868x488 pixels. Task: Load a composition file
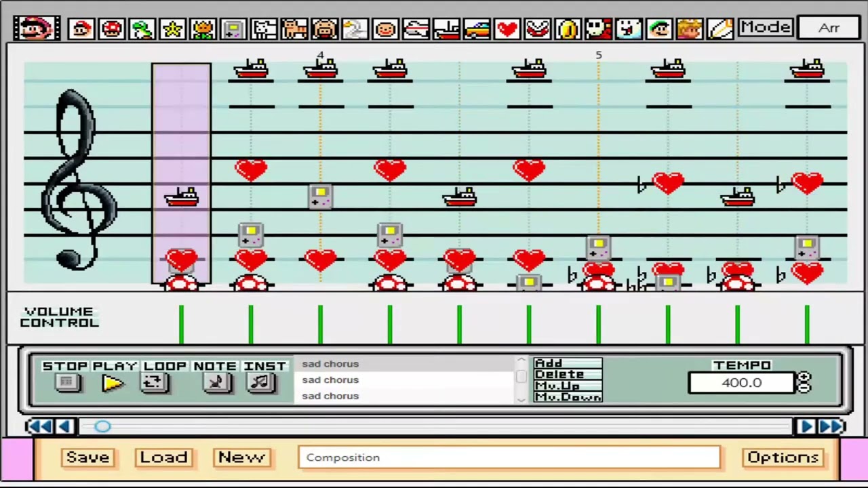tap(163, 457)
